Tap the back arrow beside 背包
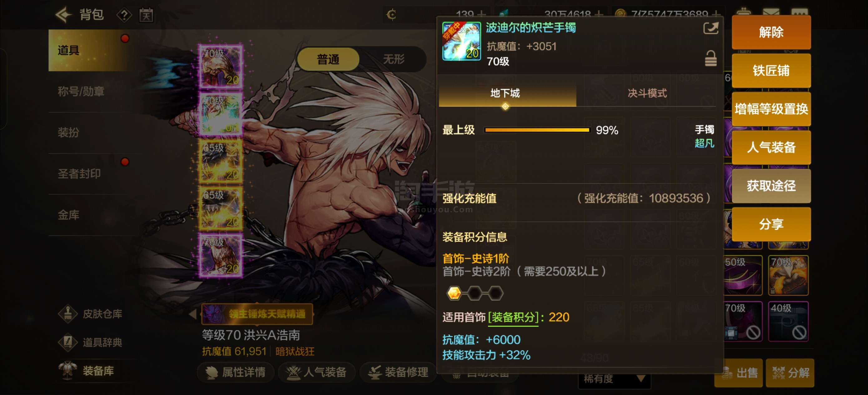 click(x=63, y=15)
